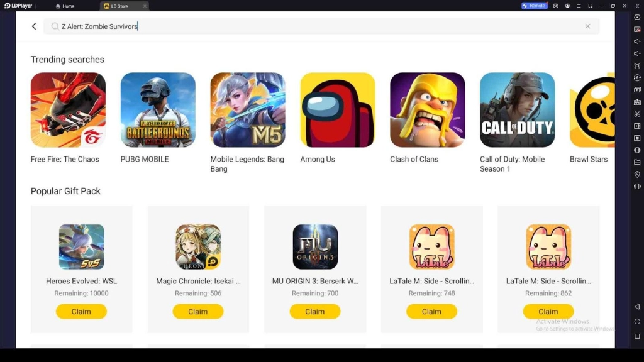Click the back arrow beside search bar
The height and width of the screenshot is (362, 644).
tap(34, 26)
